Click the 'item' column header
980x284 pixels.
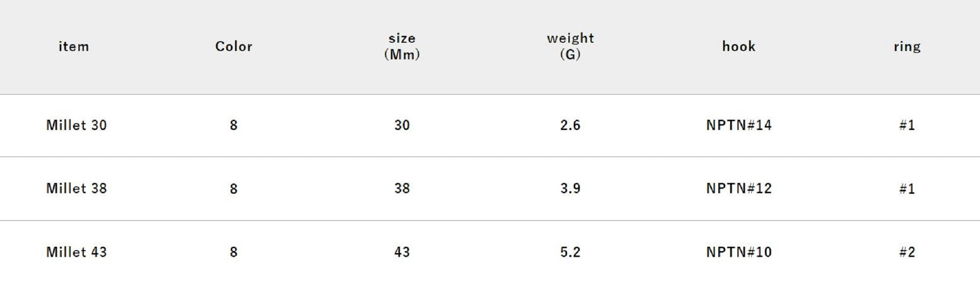73,47
